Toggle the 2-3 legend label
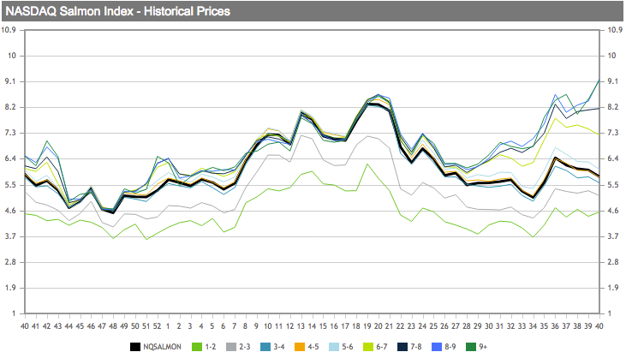626x364 pixels. pos(245,347)
